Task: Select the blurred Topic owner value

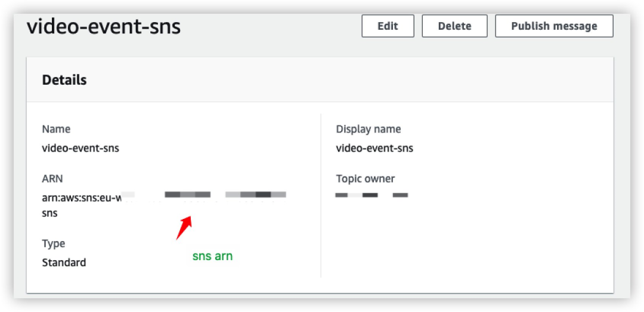Action: [371, 195]
